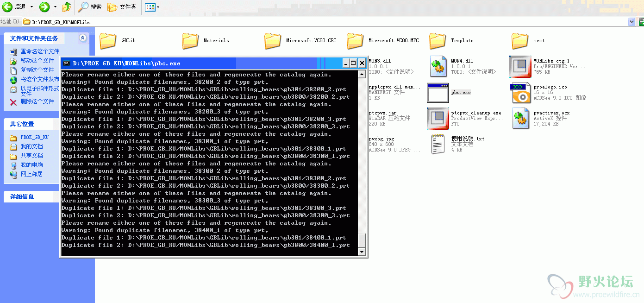Select the proelogo.ico file icon
This screenshot has width=644, height=303.
pos(520,93)
